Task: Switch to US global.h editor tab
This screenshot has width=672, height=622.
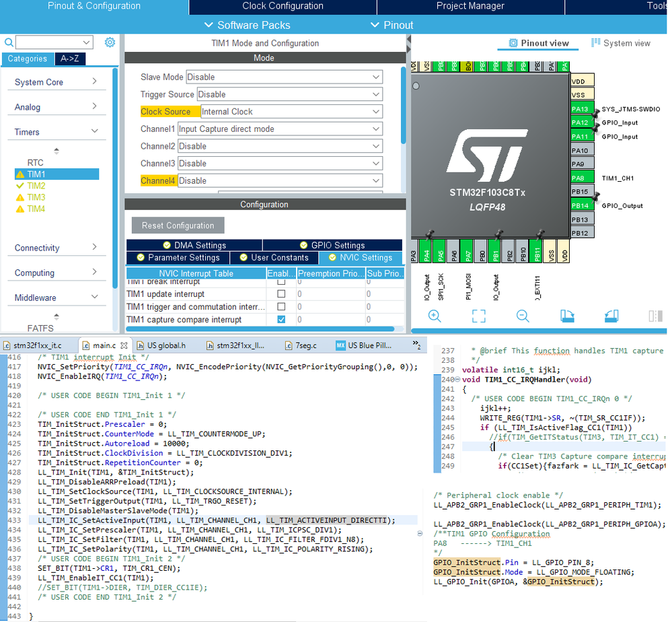Action: pos(161,345)
